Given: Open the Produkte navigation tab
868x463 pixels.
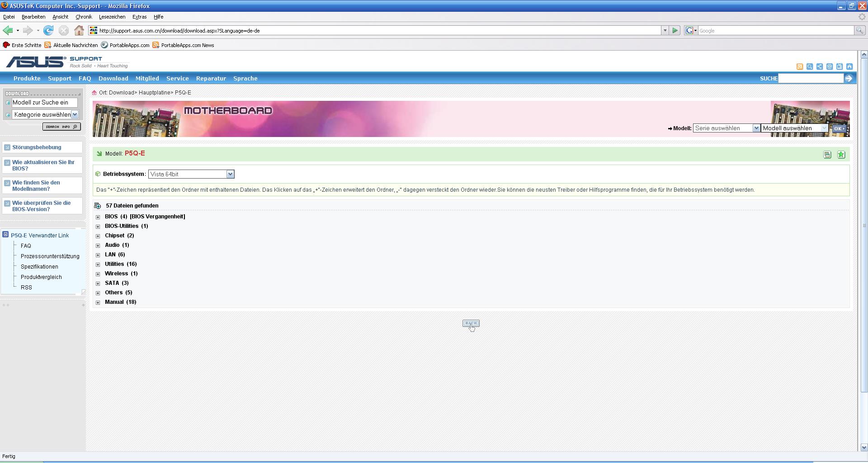Looking at the screenshot, I should 27,78.
